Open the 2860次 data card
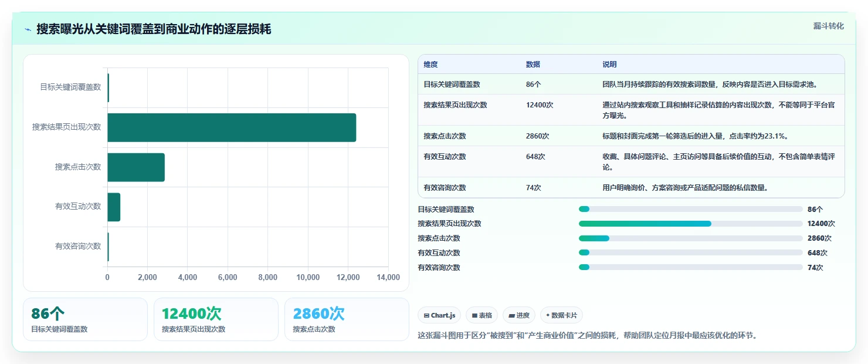The image size is (868, 364). [347, 319]
